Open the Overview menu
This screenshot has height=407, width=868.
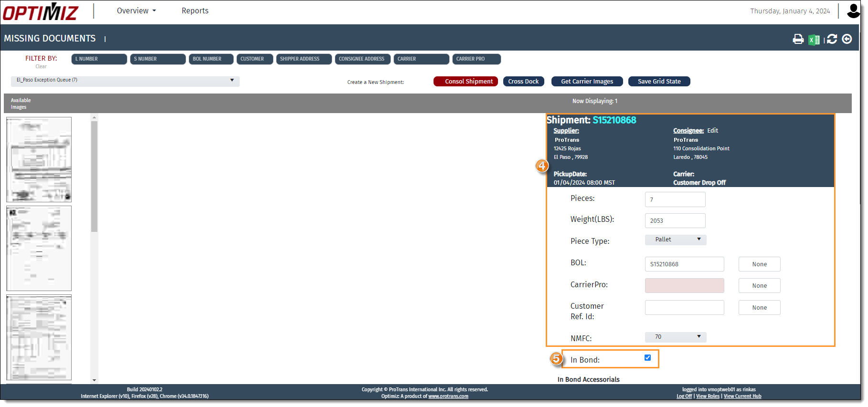coord(136,11)
